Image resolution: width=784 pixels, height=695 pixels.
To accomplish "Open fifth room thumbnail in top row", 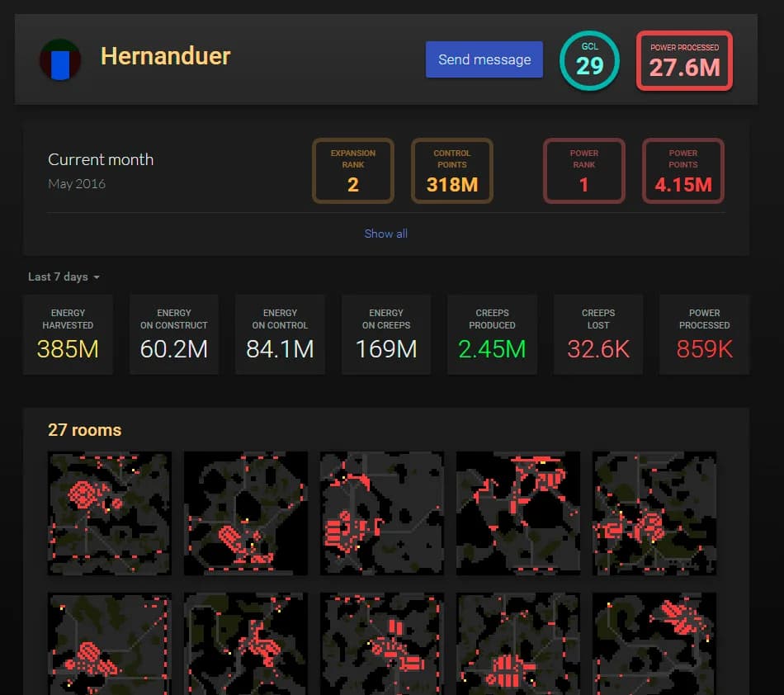I will click(654, 513).
